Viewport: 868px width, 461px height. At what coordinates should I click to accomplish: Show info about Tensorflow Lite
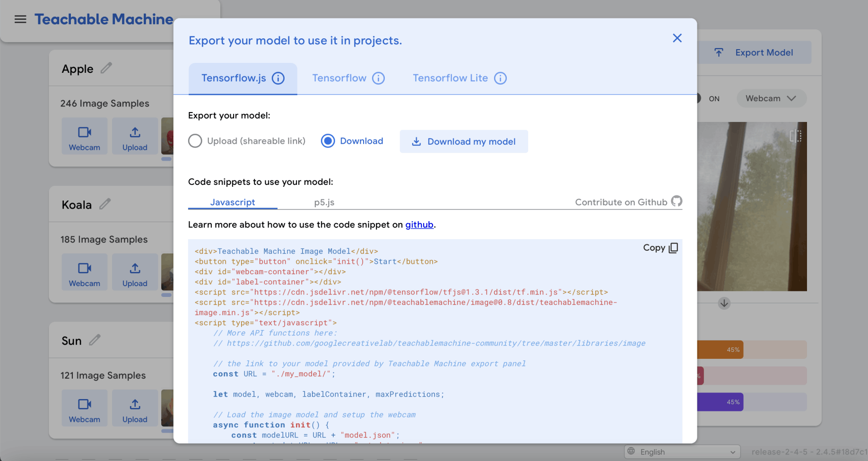pos(500,78)
